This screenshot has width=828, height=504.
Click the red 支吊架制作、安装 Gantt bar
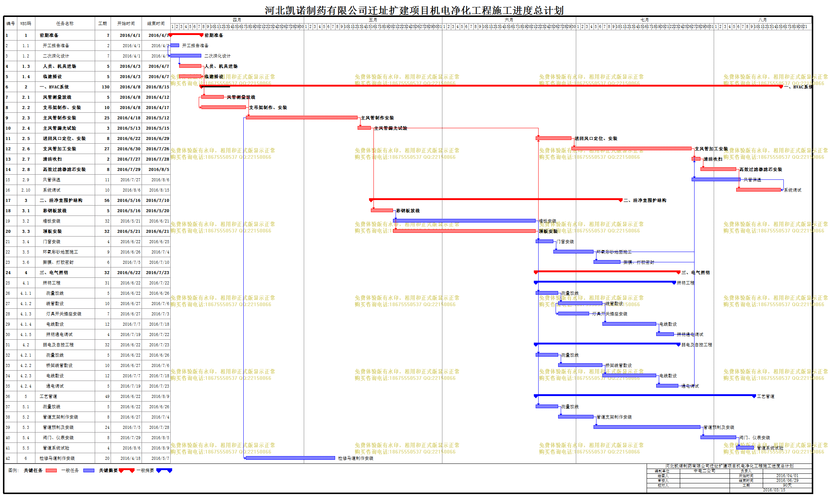[x=223, y=107]
